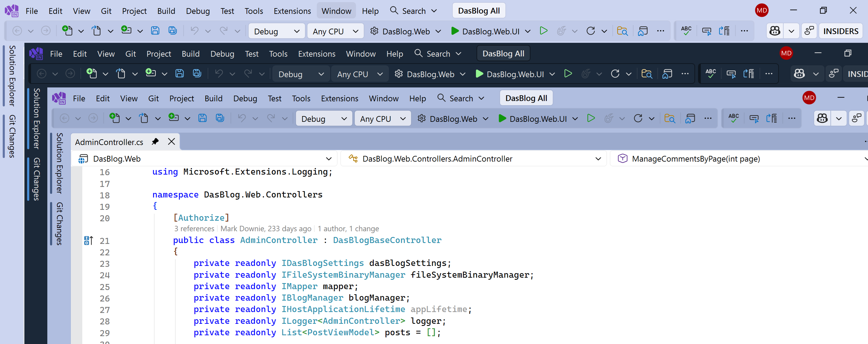Image resolution: width=868 pixels, height=344 pixels.
Task: Click Save All in the dark-themed toolbar
Action: click(x=197, y=74)
